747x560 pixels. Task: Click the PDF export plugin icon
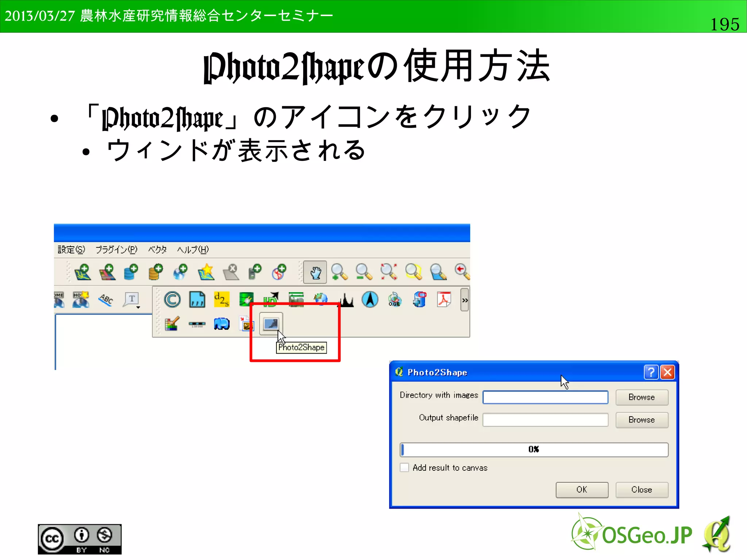pos(444,300)
